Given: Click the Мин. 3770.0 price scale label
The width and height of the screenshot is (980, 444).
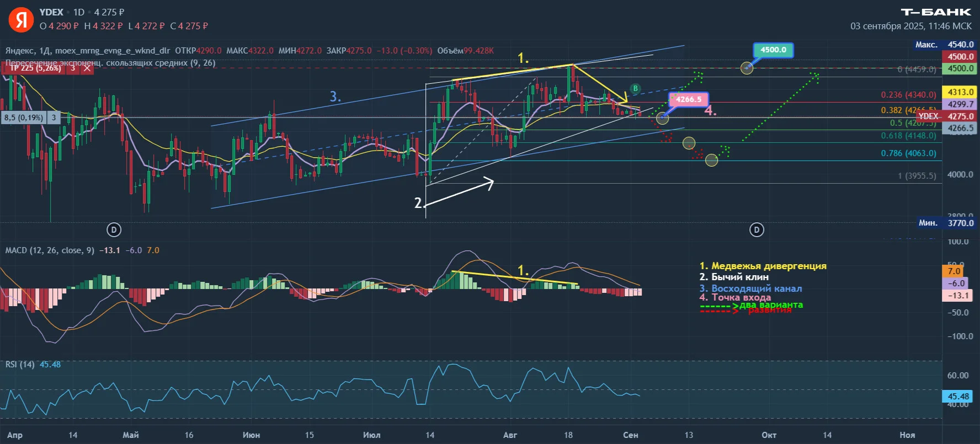Looking at the screenshot, I should [946, 223].
